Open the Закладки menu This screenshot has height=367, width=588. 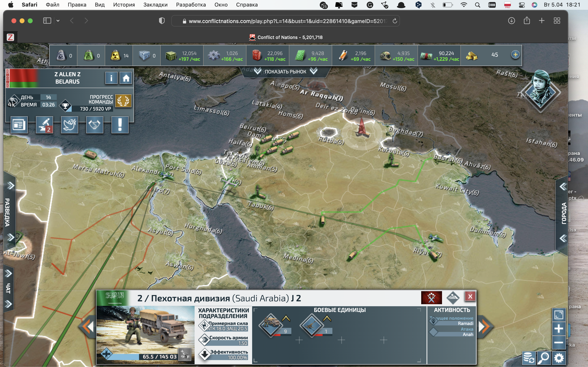click(155, 5)
